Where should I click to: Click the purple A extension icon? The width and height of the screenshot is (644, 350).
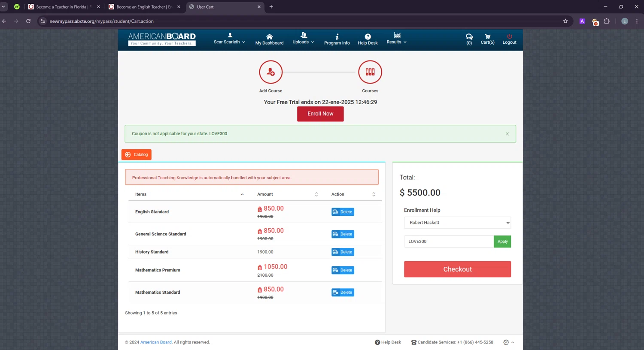[582, 21]
